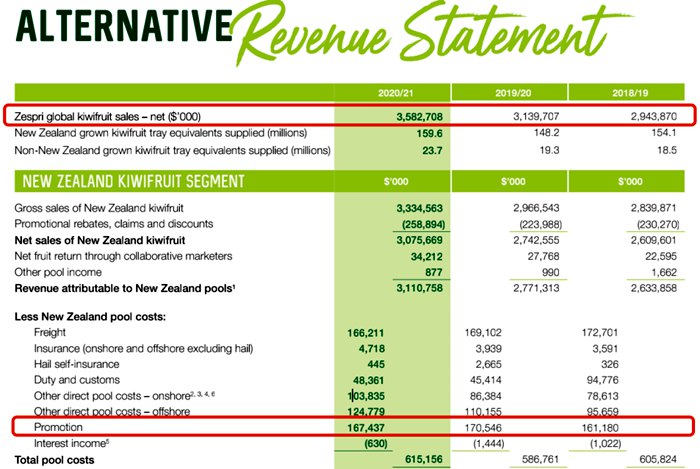Image resolution: width=700 pixels, height=469 pixels.
Task: Select promotion value 167,437
Action: click(x=366, y=427)
